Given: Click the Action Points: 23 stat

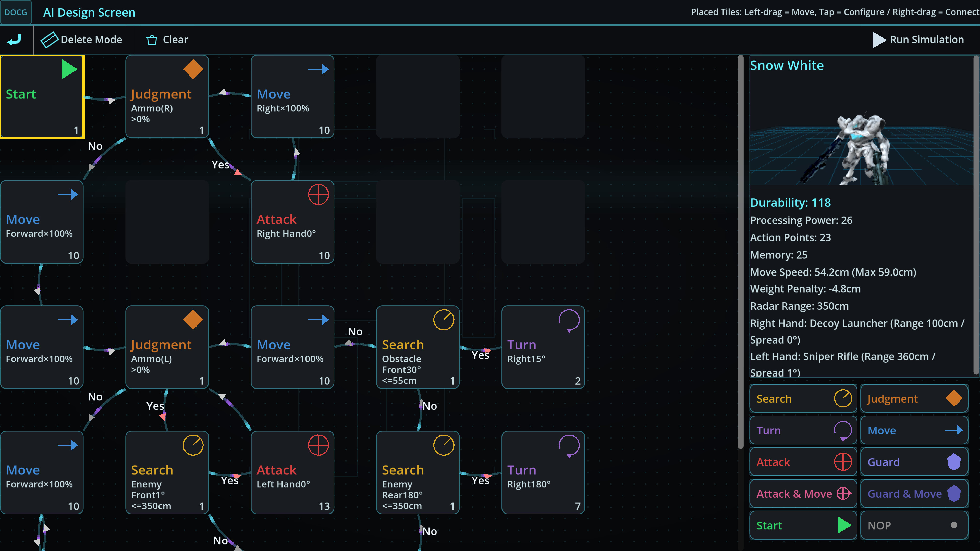Looking at the screenshot, I should (x=791, y=238).
